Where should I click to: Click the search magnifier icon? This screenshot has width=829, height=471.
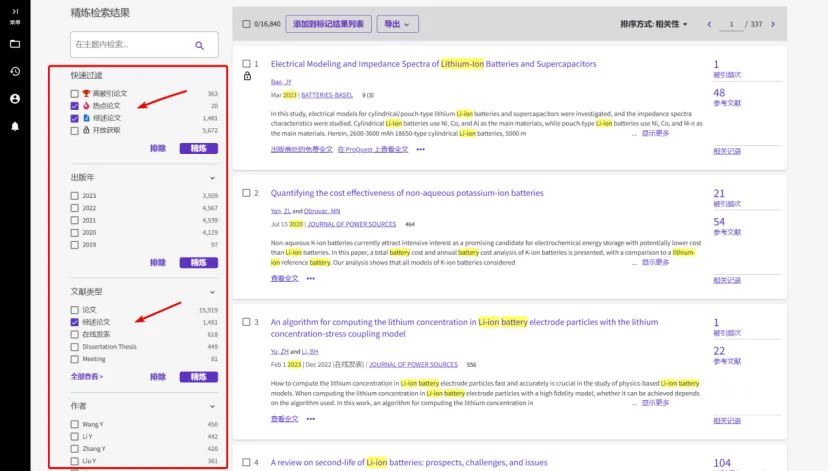(x=199, y=45)
